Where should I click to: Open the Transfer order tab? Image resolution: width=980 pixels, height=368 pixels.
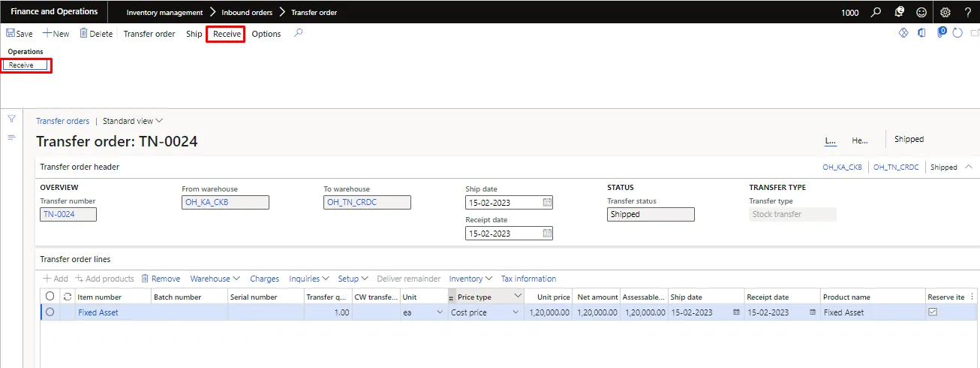coord(149,34)
